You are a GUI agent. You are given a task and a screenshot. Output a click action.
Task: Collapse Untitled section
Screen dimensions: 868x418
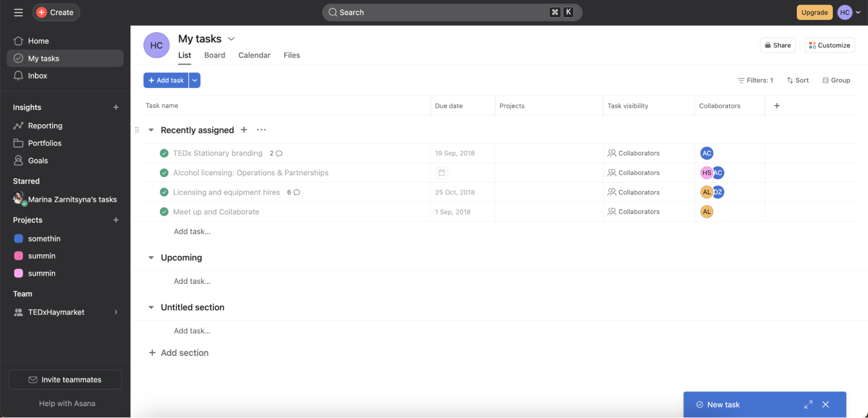coord(151,307)
